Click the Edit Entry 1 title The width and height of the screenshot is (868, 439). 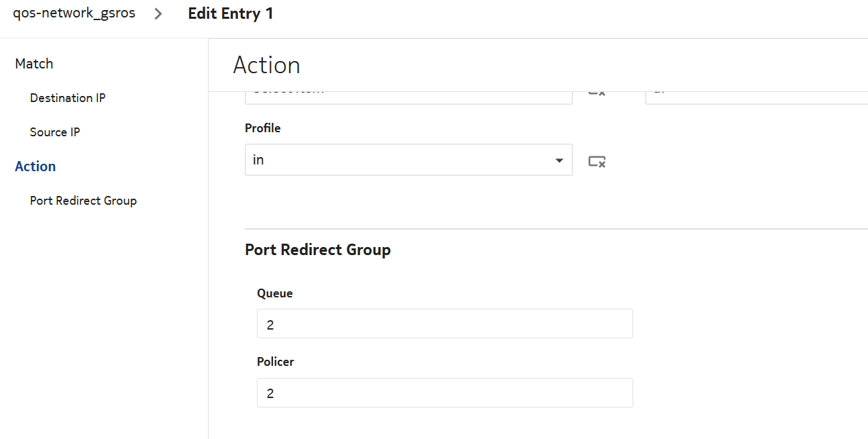point(230,13)
